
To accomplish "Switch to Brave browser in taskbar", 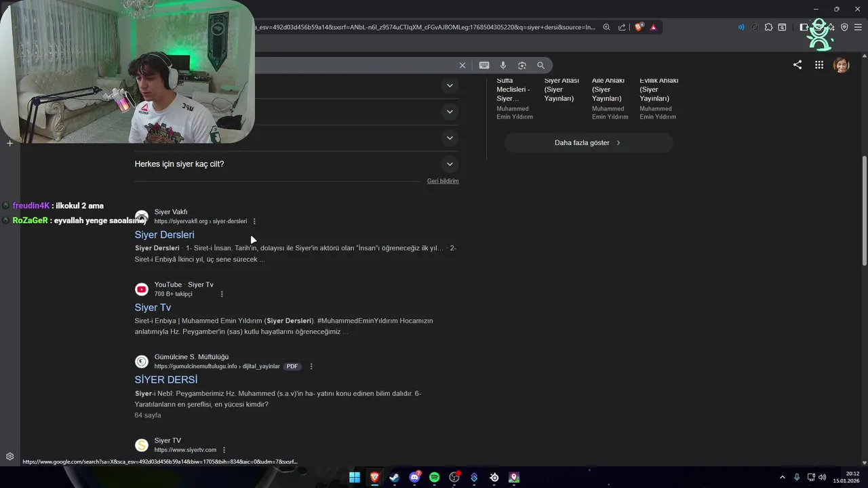I will point(374,477).
